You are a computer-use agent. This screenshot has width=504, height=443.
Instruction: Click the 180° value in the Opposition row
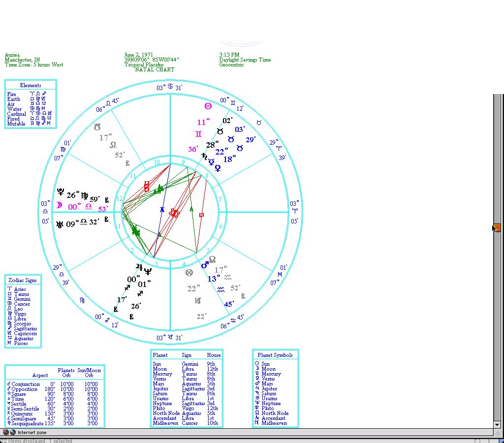click(x=50, y=389)
